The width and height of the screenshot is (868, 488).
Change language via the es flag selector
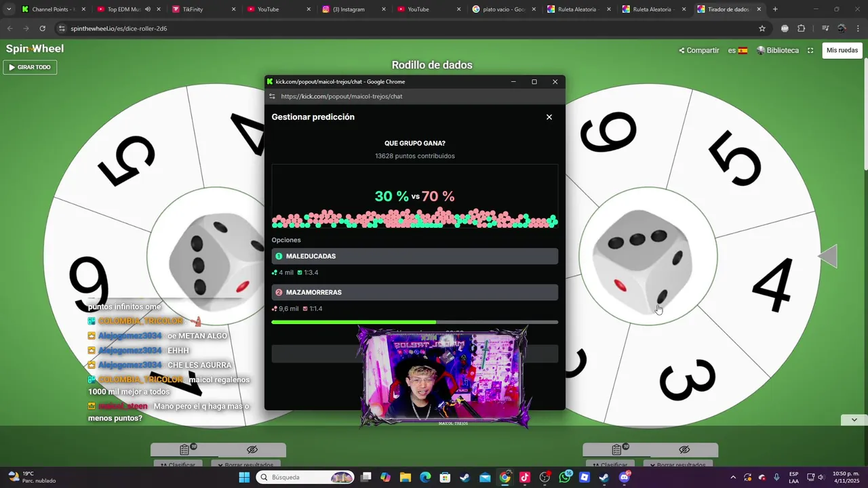coord(738,50)
